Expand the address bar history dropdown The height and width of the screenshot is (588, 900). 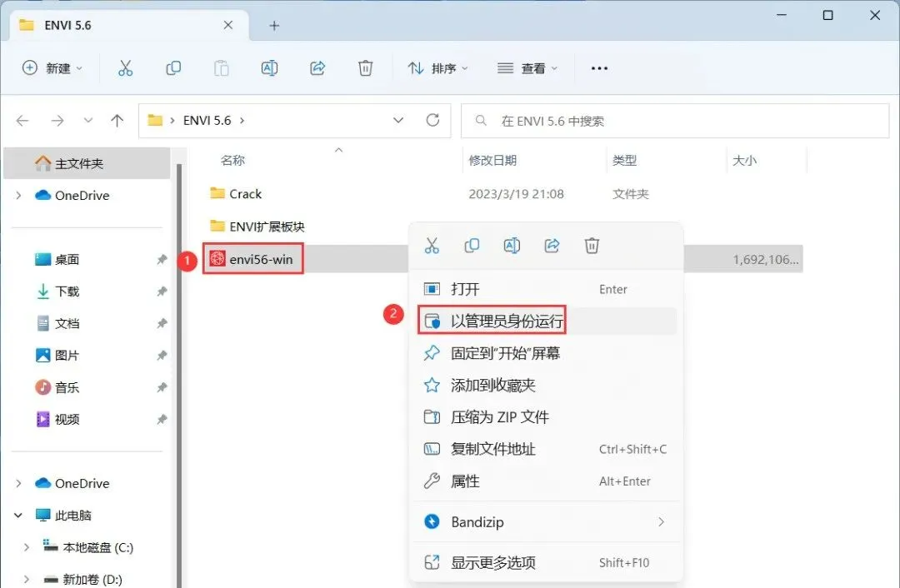(x=397, y=121)
